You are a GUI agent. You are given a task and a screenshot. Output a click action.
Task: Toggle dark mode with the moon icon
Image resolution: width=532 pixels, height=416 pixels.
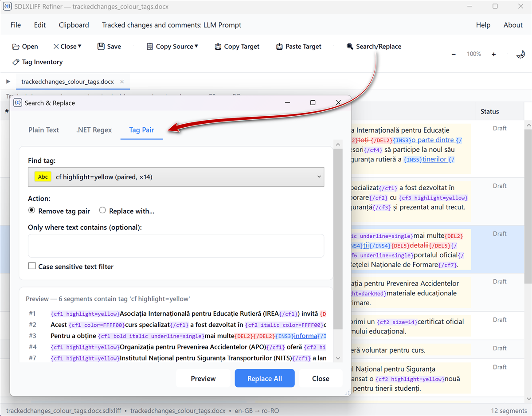pyautogui.click(x=520, y=54)
